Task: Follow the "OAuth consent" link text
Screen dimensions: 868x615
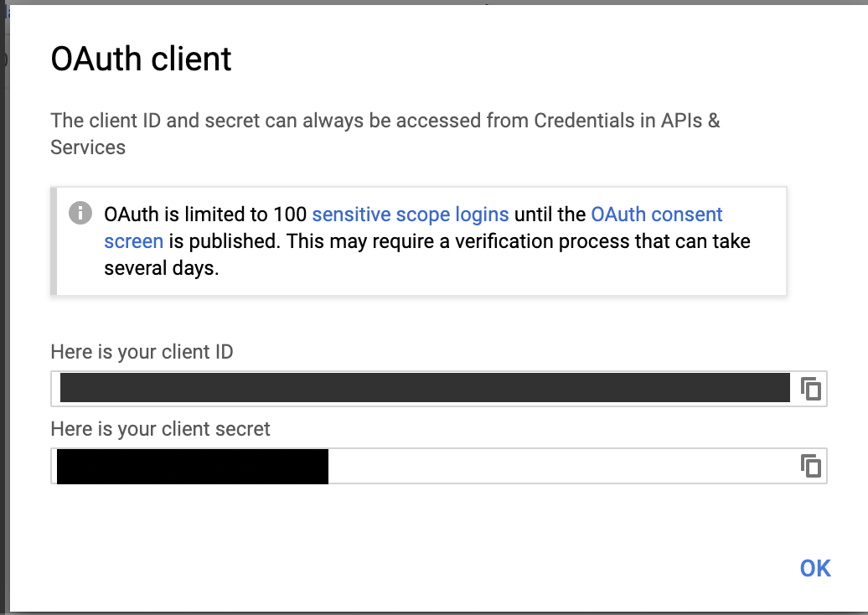Action: coord(656,214)
